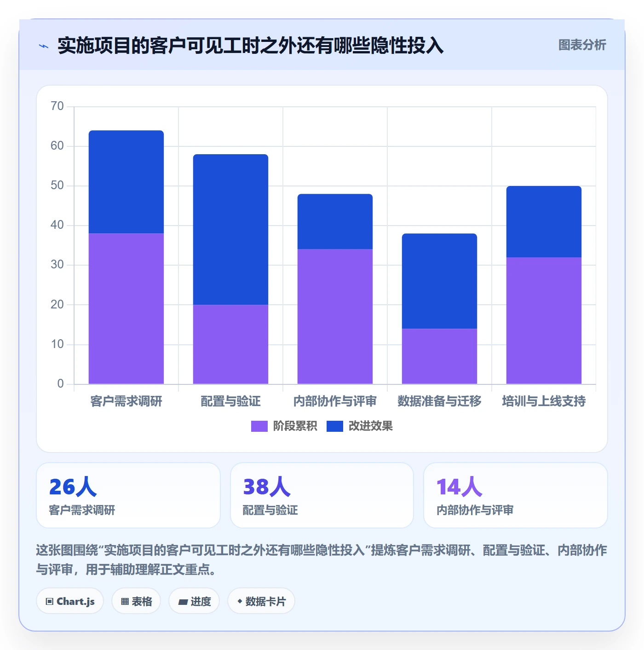The width and height of the screenshot is (644, 650).
Task: Select the Chart.js tag chip
Action: point(70,601)
